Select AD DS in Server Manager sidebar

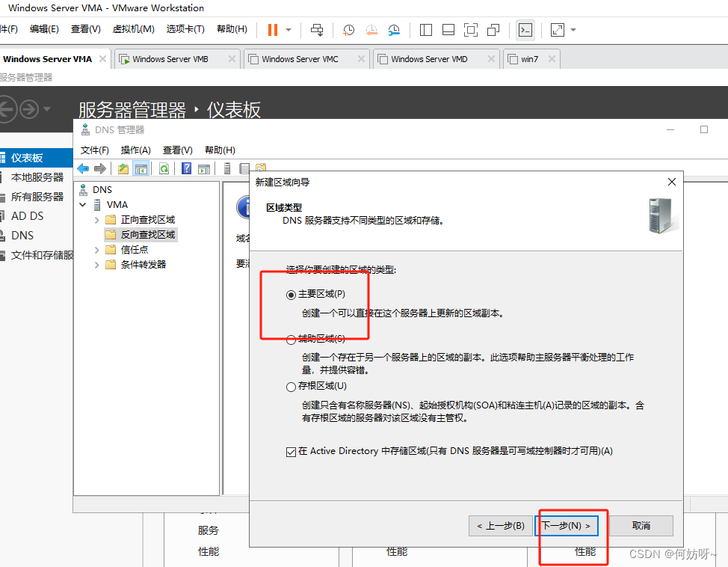tap(27, 216)
